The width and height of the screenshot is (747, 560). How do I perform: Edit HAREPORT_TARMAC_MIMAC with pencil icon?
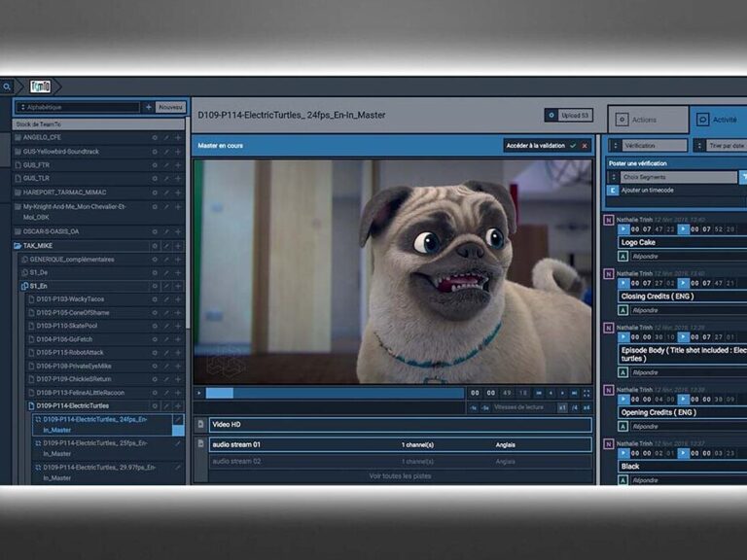[x=166, y=192]
